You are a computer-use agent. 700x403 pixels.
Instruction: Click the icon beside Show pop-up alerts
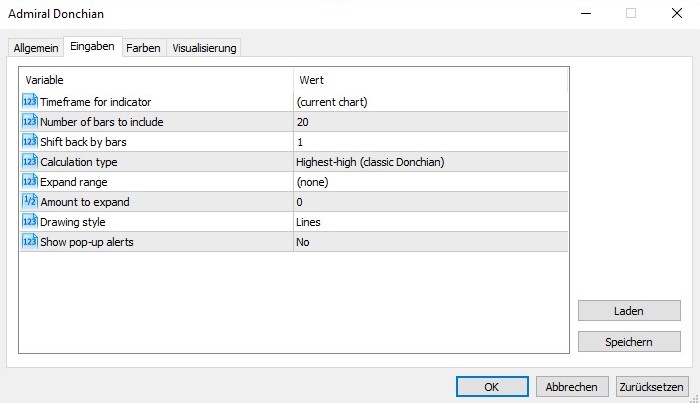tap(30, 242)
